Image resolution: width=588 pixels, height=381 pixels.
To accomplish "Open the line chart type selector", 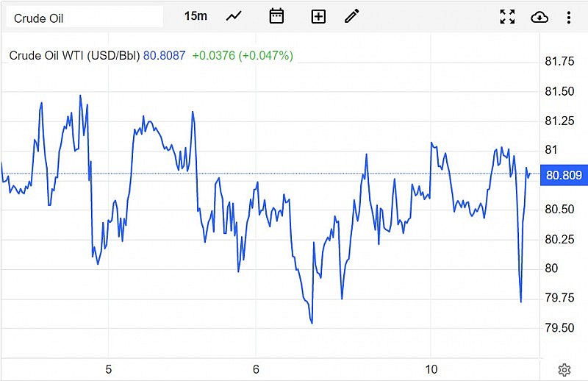I will tap(234, 16).
